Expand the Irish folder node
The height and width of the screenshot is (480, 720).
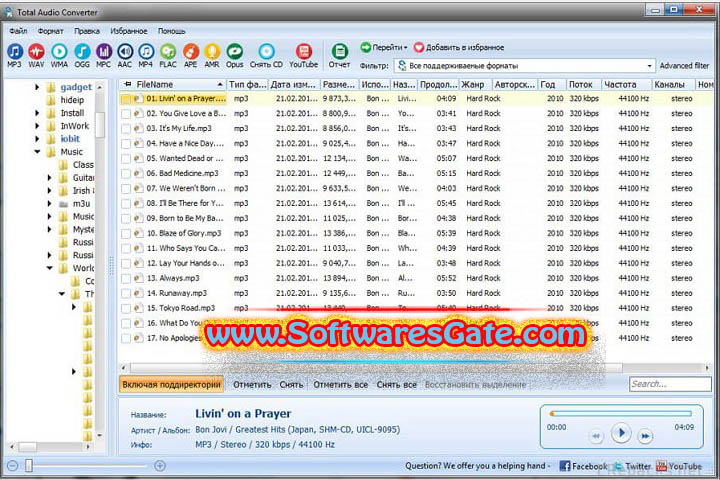[50, 190]
